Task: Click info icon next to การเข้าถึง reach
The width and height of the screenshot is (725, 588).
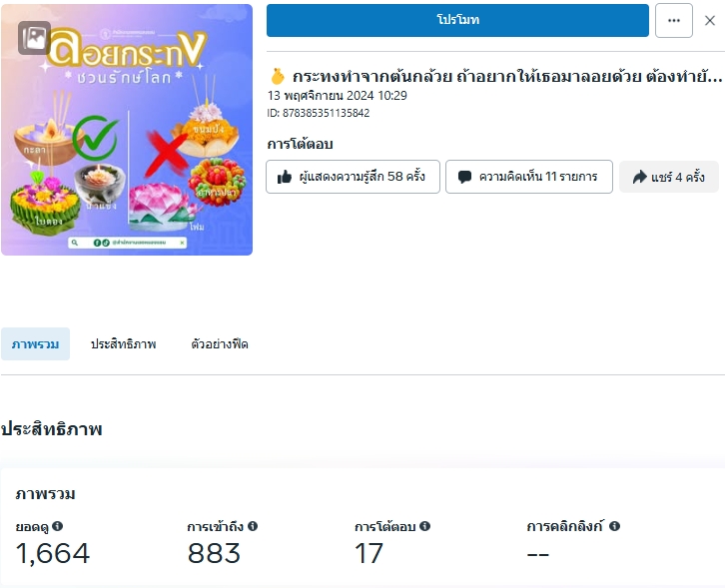Action: (253, 526)
